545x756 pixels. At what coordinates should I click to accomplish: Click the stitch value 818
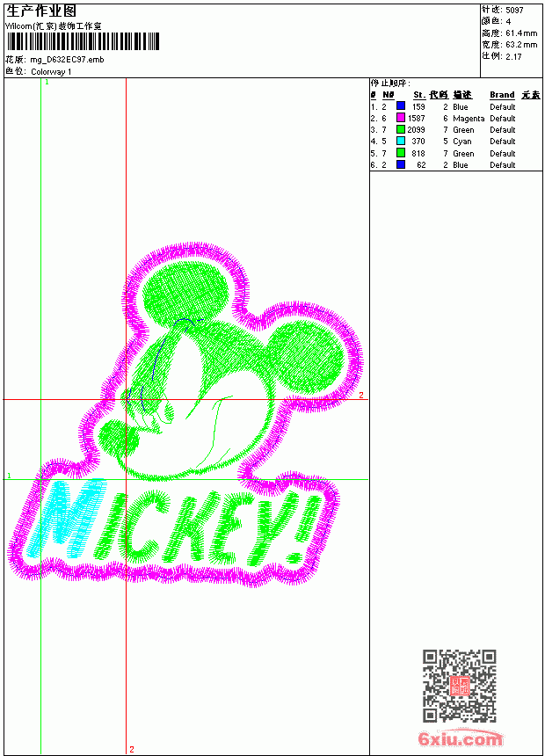[418, 153]
